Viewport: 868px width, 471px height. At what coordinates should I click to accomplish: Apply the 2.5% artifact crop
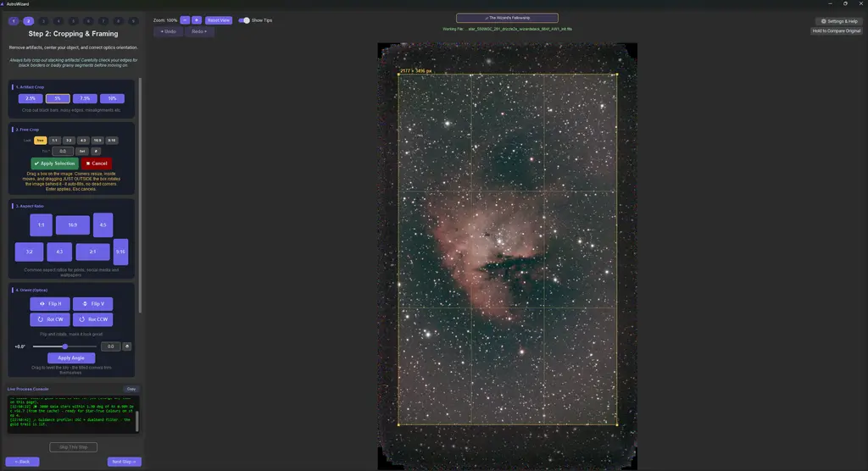(31, 98)
